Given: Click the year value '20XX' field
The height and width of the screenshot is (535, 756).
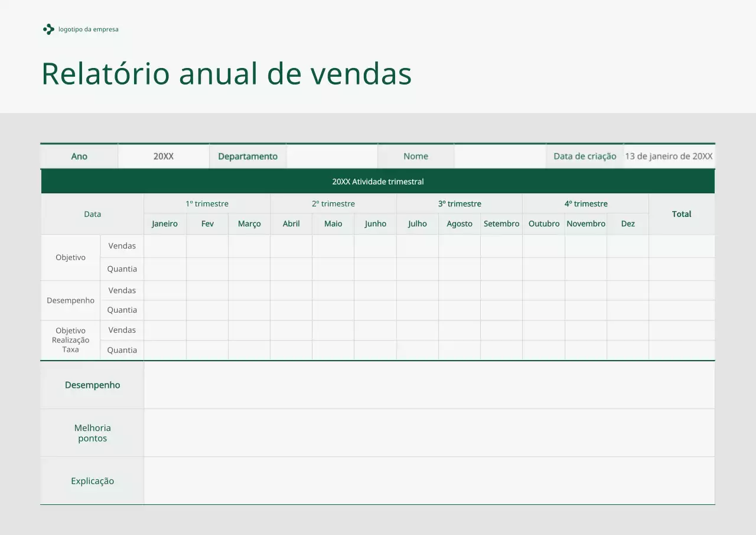Looking at the screenshot, I should pyautogui.click(x=164, y=156).
